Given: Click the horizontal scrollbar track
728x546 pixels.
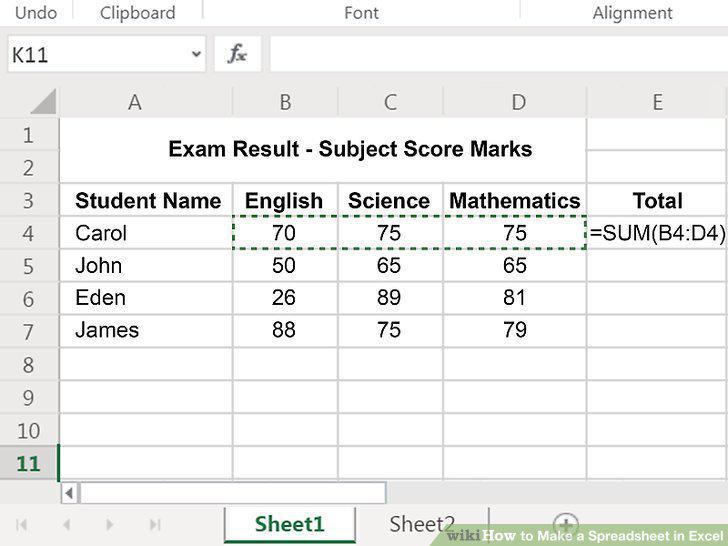Looking at the screenshot, I should (233, 493).
